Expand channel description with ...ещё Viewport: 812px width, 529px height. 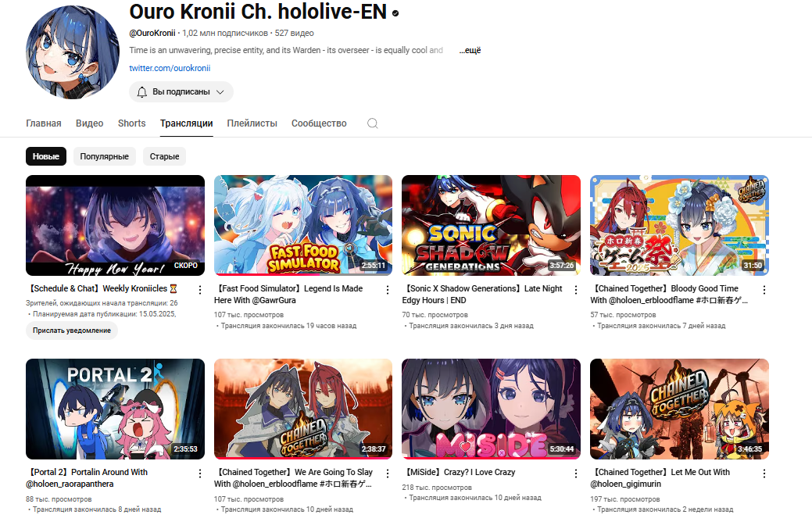(x=470, y=50)
